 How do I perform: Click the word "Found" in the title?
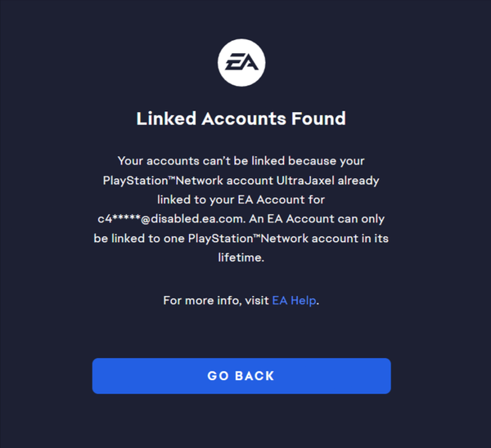tap(318, 119)
